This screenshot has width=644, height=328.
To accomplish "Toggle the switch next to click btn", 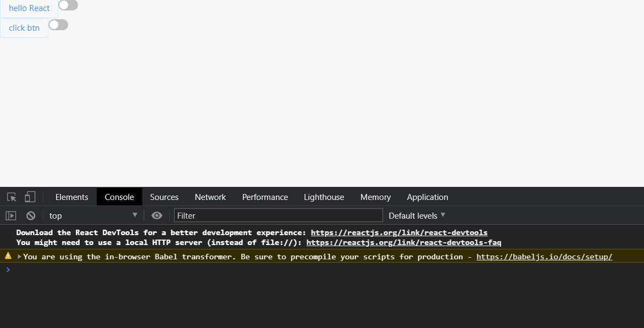I will [x=58, y=25].
